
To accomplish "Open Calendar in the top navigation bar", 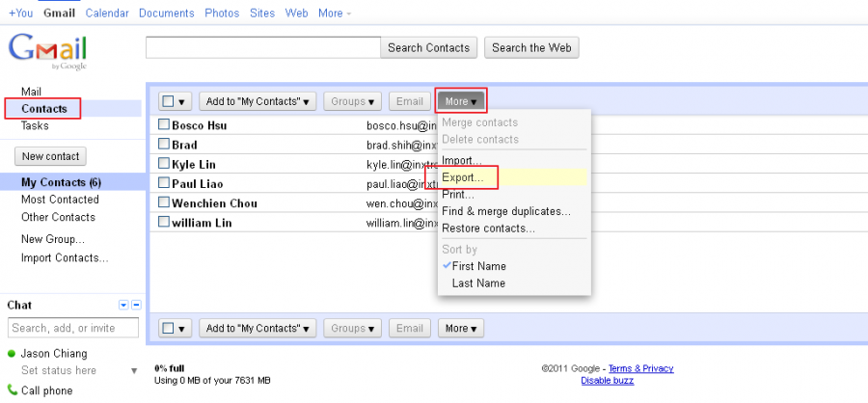I will click(x=107, y=13).
